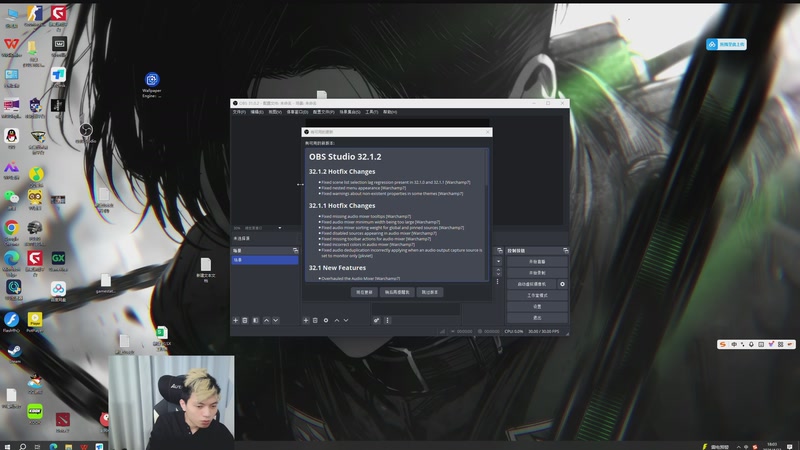Open source properties gear in Sources panel

[326, 320]
